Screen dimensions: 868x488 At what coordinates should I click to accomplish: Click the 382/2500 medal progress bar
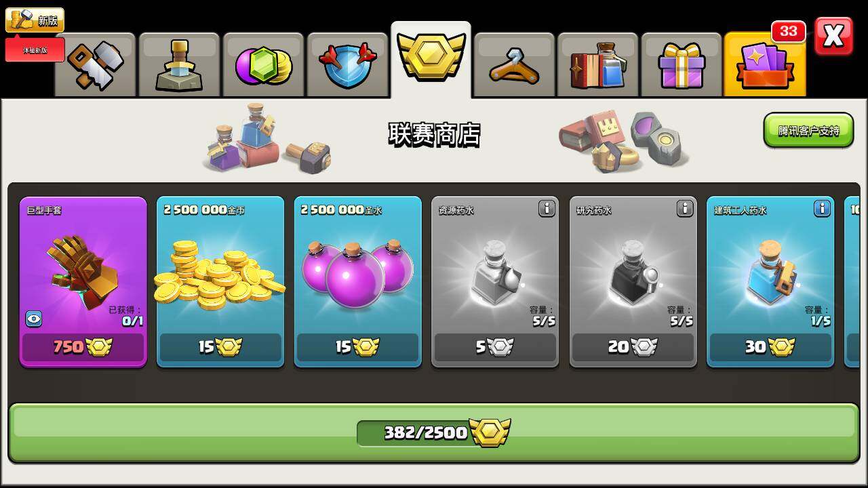(x=434, y=432)
